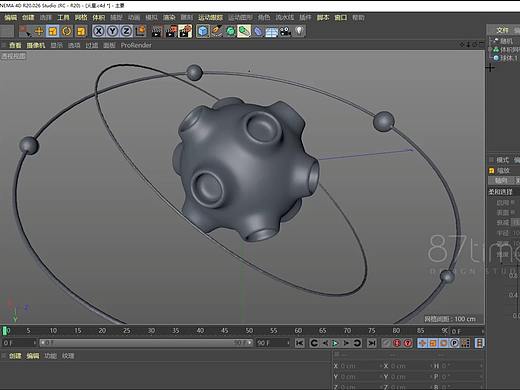The width and height of the screenshot is (520, 390).
Task: Open the viewport 查看 menu
Action: 15,45
